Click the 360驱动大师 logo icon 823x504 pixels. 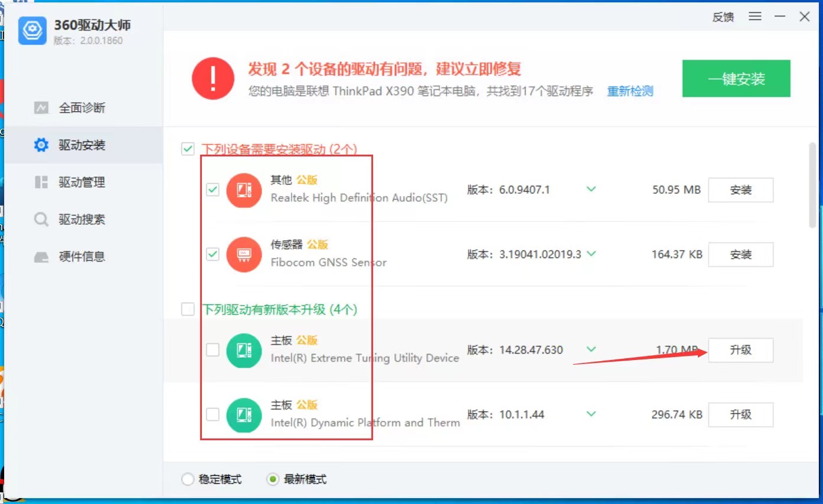32,31
